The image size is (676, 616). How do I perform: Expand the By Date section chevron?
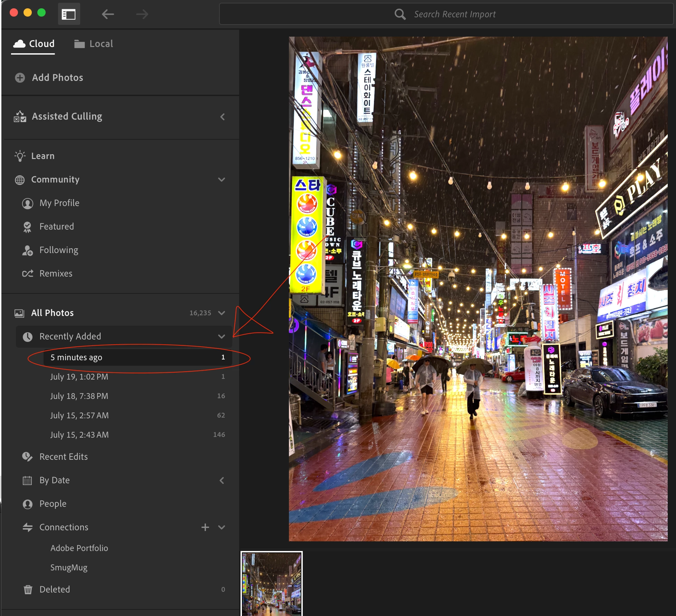(x=222, y=480)
